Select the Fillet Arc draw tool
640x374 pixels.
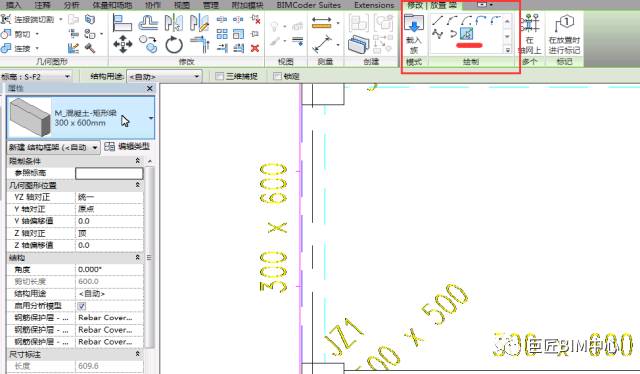coord(495,20)
